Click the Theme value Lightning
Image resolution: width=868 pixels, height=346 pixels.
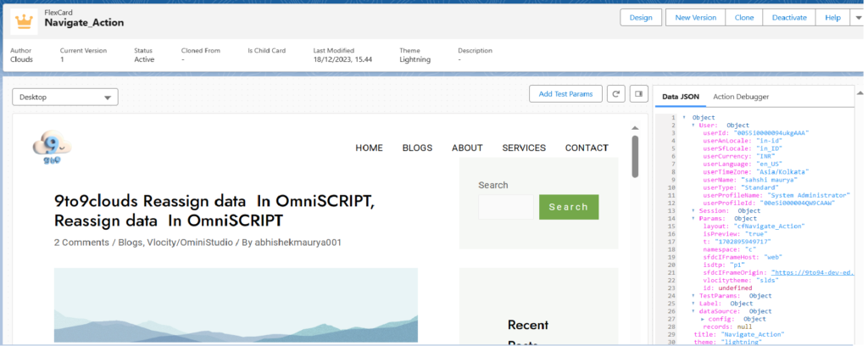415,59
